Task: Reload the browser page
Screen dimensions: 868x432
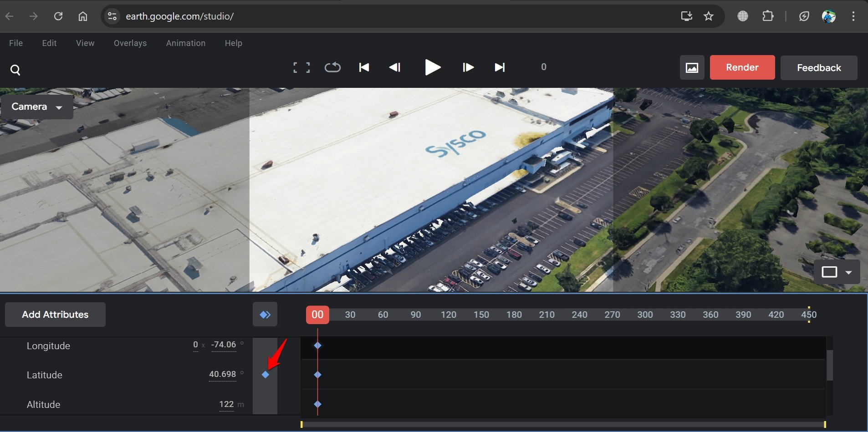Action: pyautogui.click(x=58, y=16)
